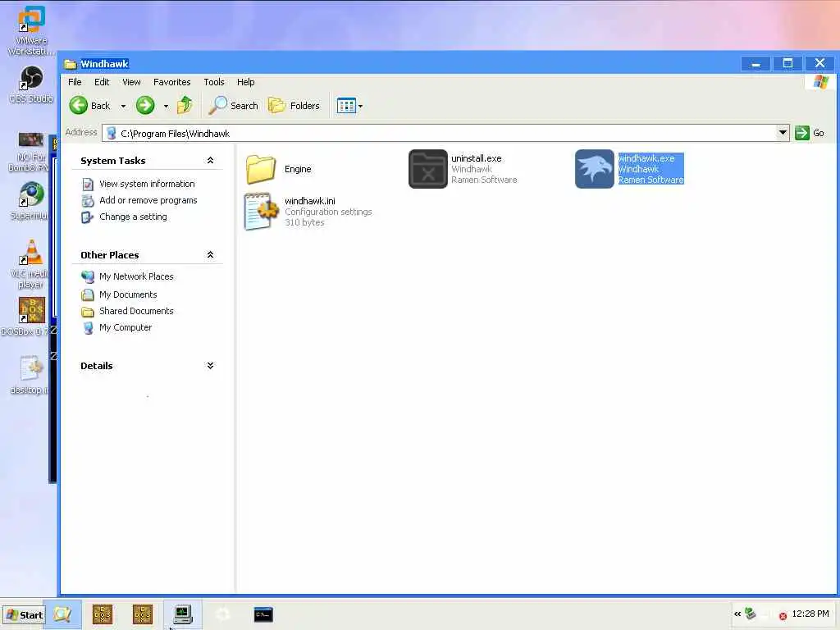Open the Forward history dropdown arrow
This screenshot has width=840, height=630.
[x=166, y=106]
